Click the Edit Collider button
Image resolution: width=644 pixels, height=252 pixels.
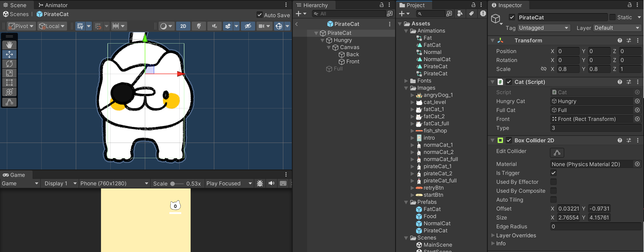click(x=557, y=153)
